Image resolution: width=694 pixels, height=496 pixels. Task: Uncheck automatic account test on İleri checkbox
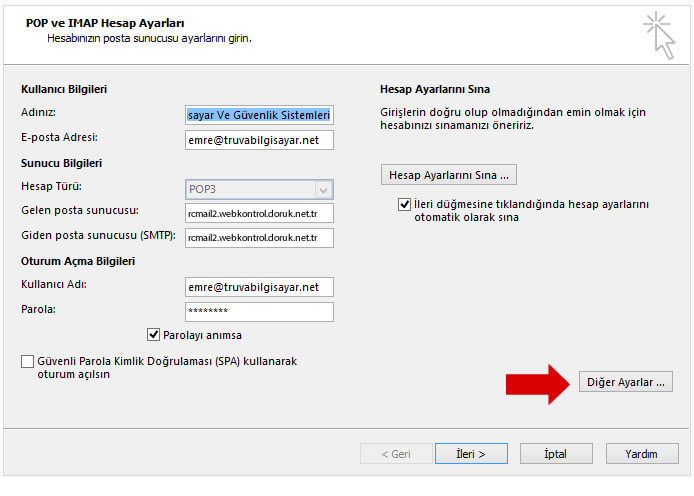tap(404, 204)
